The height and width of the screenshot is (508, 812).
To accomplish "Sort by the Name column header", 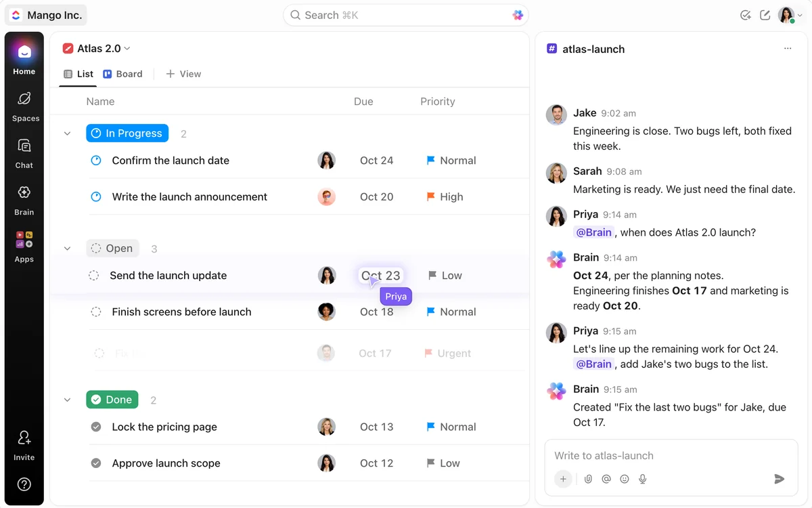I will tap(100, 102).
